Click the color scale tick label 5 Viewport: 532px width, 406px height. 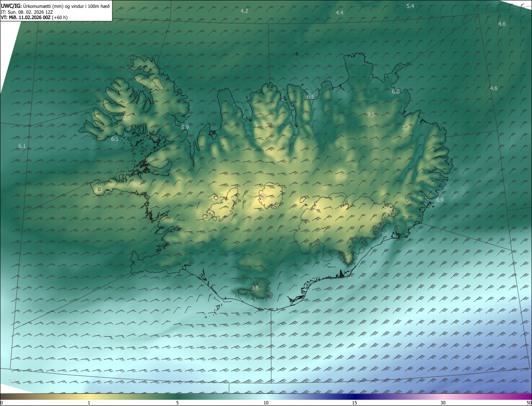point(177,403)
